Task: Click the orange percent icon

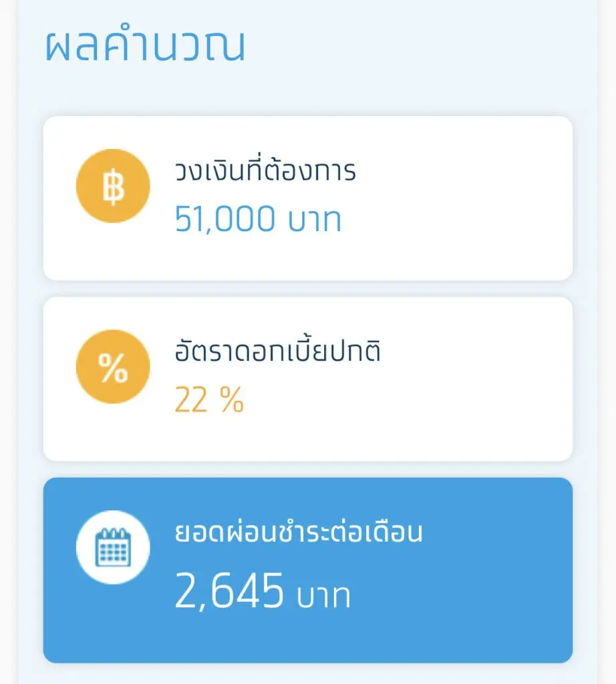Action: [x=113, y=367]
